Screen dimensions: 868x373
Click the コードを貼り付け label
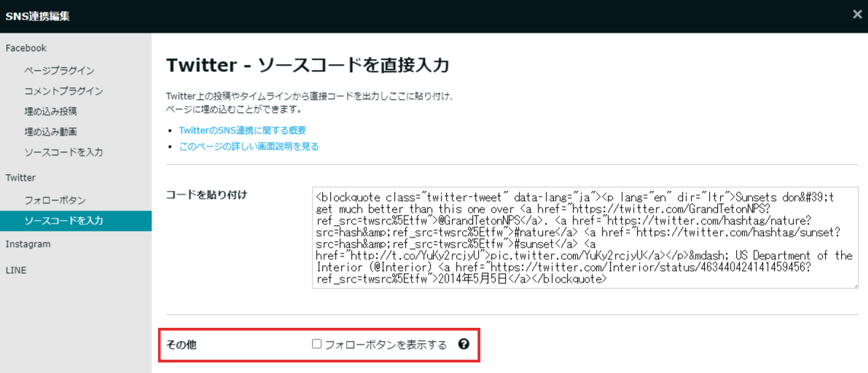click(206, 195)
